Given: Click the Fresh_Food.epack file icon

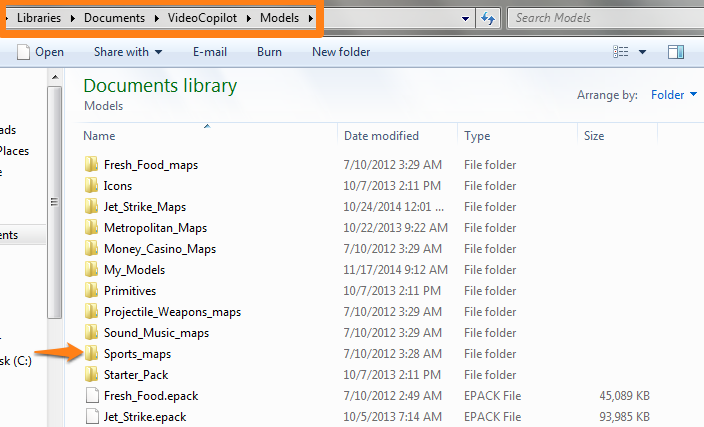Looking at the screenshot, I should click(91, 396).
